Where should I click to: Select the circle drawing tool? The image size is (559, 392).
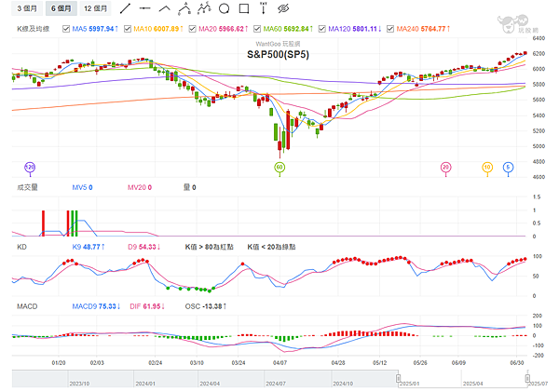click(224, 8)
